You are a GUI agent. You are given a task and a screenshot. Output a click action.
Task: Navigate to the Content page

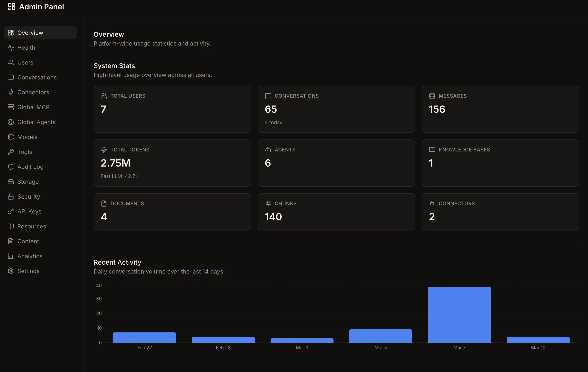[x=28, y=241]
